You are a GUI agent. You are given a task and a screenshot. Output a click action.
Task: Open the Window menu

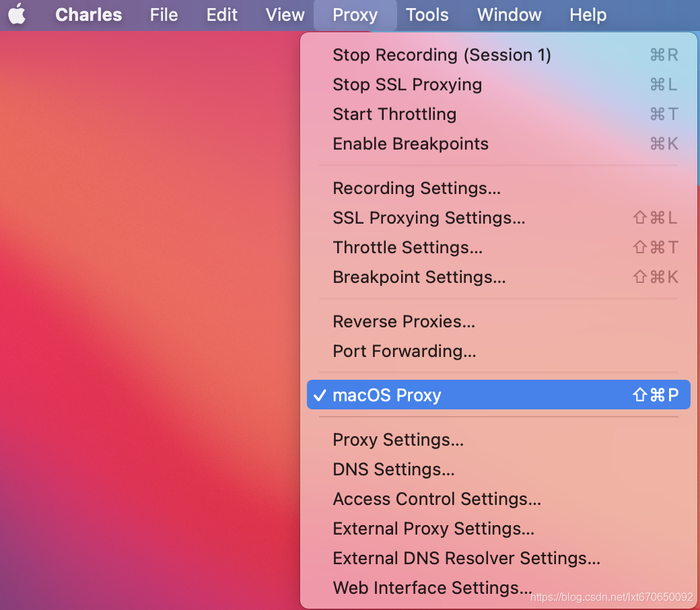tap(509, 15)
